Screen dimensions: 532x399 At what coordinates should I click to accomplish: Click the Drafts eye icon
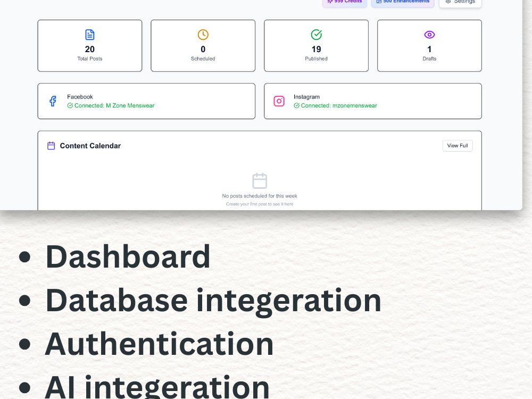pos(429,35)
